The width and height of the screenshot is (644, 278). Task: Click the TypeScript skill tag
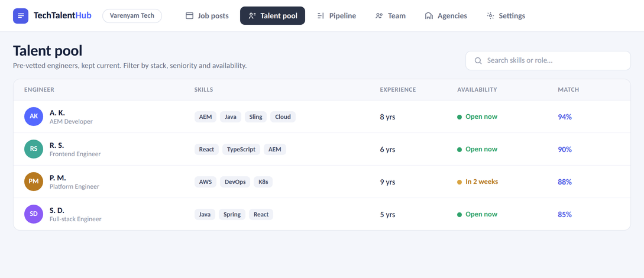click(241, 149)
